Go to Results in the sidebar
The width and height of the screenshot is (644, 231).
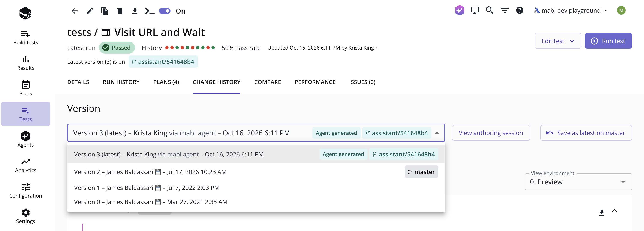pyautogui.click(x=25, y=63)
